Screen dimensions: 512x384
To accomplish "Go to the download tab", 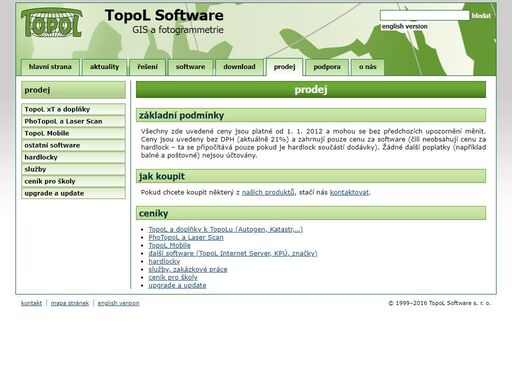I will 239,67.
